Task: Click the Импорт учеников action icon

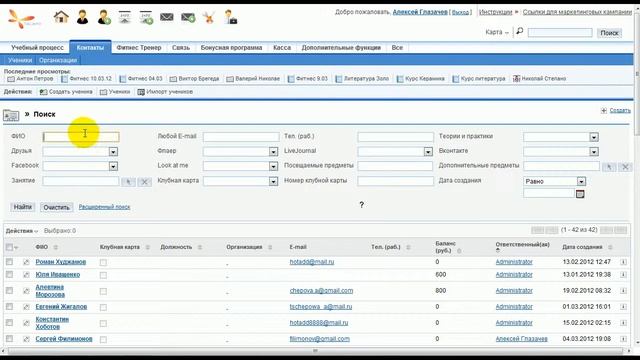Action: pyautogui.click(x=141, y=92)
